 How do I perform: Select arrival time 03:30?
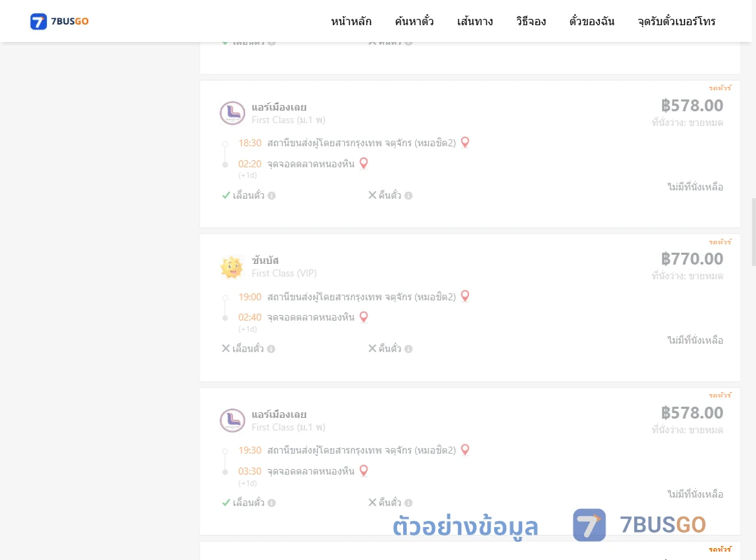click(x=250, y=471)
